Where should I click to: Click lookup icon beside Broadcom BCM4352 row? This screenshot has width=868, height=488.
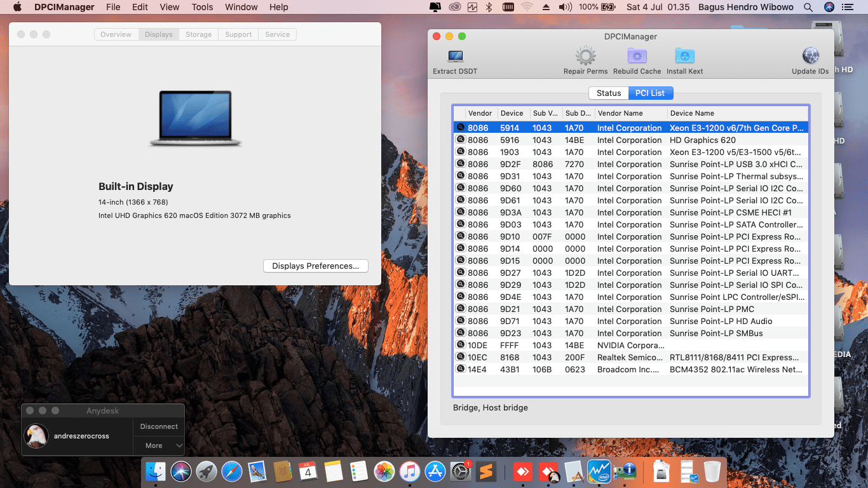460,369
